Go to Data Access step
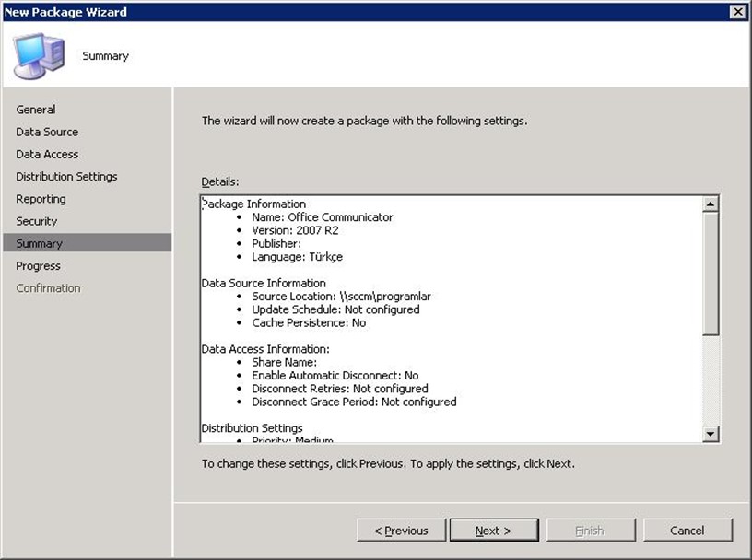Image resolution: width=752 pixels, height=560 pixels. (x=47, y=154)
